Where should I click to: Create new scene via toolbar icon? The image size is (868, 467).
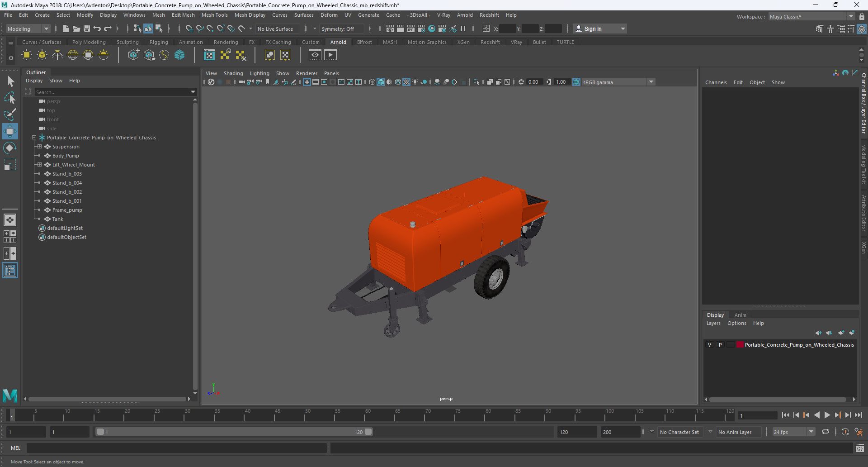(x=66, y=29)
